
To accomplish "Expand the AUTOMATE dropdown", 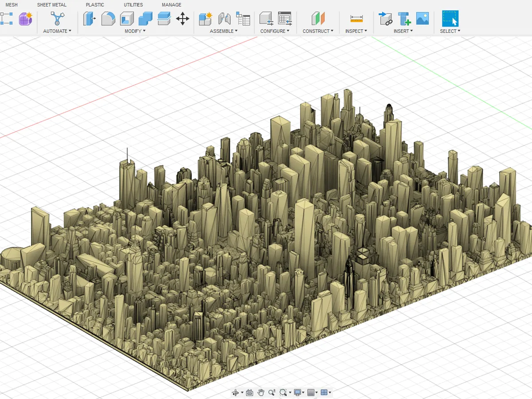I will (57, 31).
